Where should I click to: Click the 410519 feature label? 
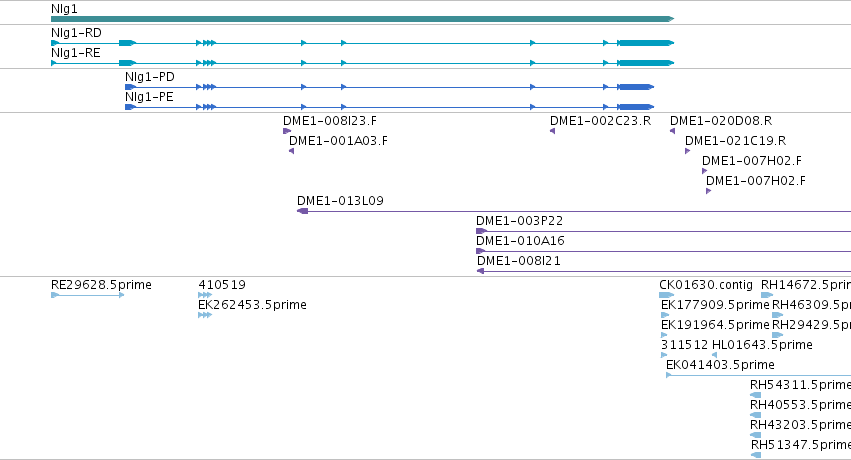pyautogui.click(x=222, y=285)
